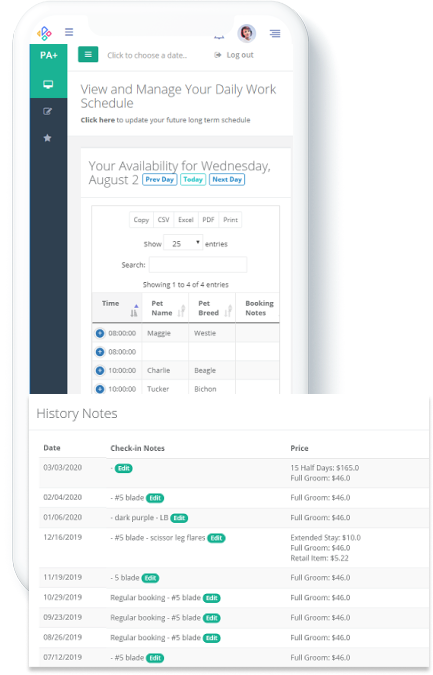
Task: Expand the Charlie 10:00:00 row details
Action: (100, 370)
